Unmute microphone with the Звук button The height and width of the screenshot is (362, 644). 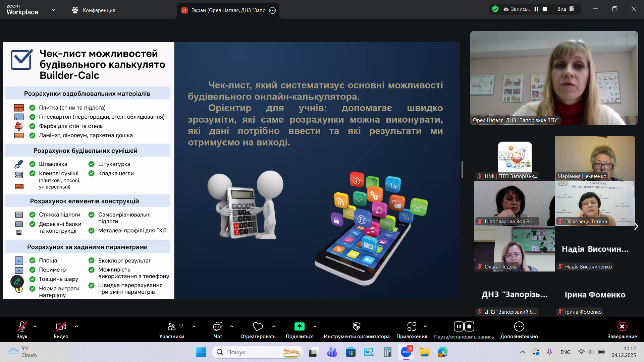(22, 330)
